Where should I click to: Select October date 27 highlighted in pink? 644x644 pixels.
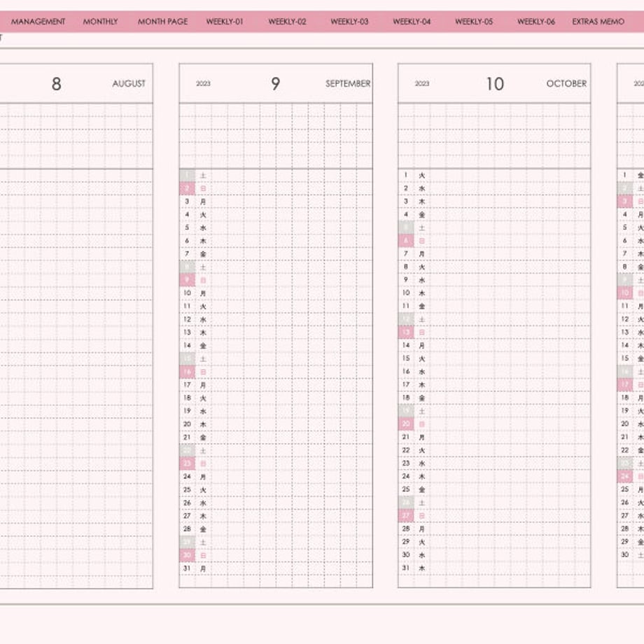tap(406, 516)
